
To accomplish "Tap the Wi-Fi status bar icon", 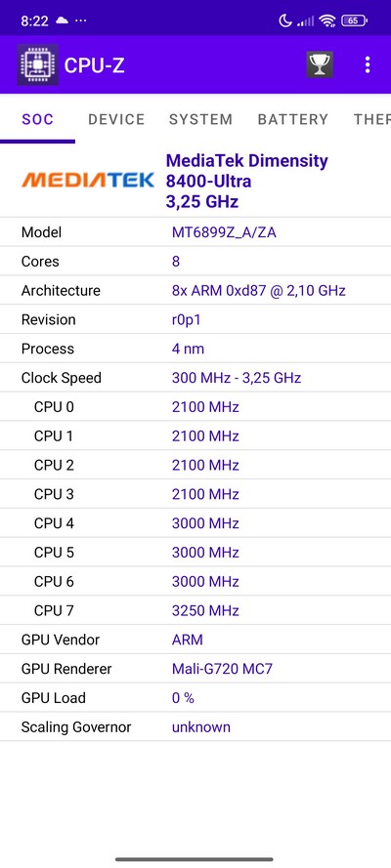I will click(x=327, y=21).
